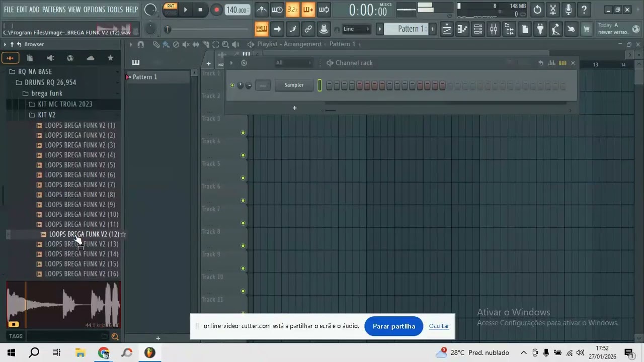Open the Line snap dropdown
Viewport: 644px width, 362px height.
357,29
